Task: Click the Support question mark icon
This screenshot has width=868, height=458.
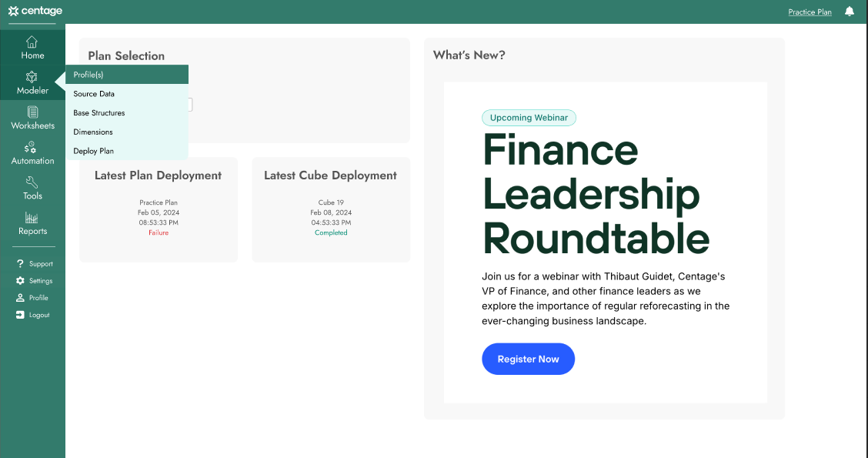Action: (x=20, y=263)
